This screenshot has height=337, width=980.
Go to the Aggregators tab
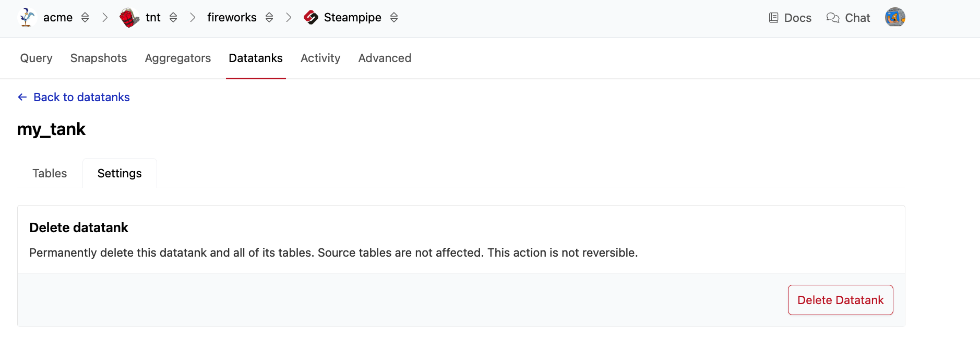coord(178,58)
